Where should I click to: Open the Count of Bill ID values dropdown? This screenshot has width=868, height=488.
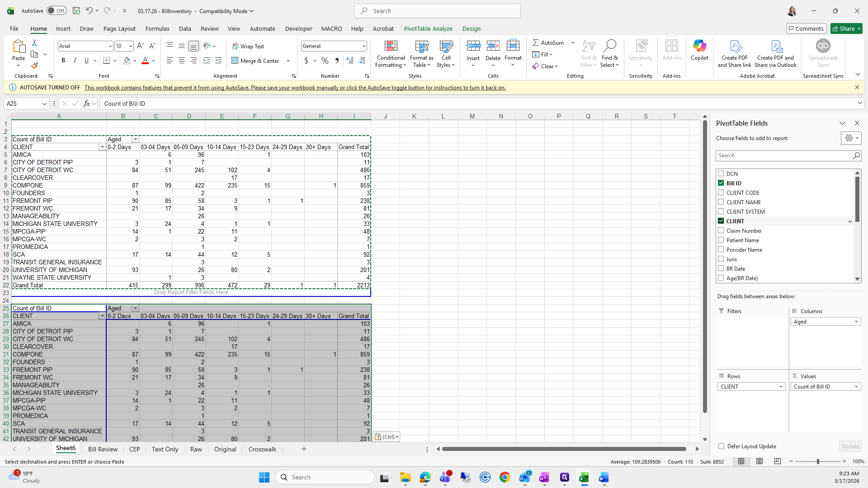(856, 387)
